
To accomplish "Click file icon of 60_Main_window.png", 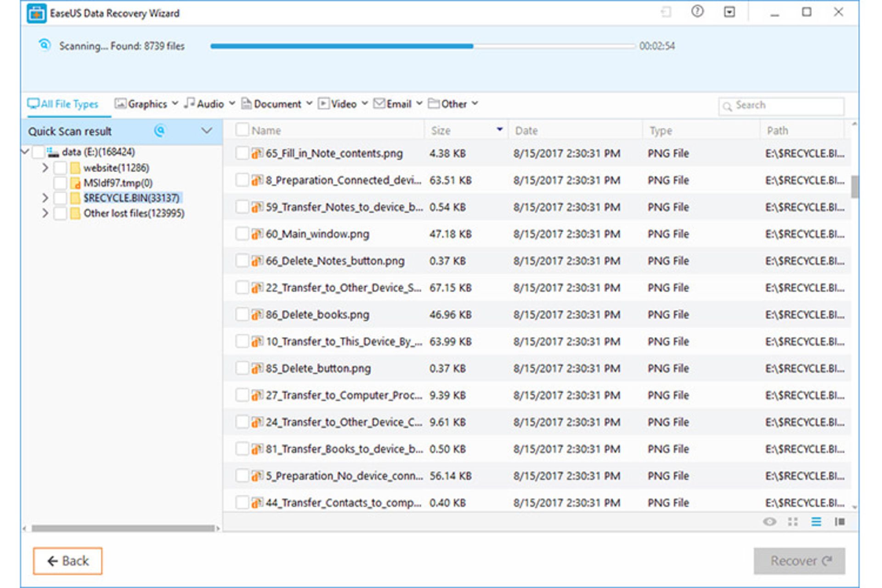I will click(257, 234).
